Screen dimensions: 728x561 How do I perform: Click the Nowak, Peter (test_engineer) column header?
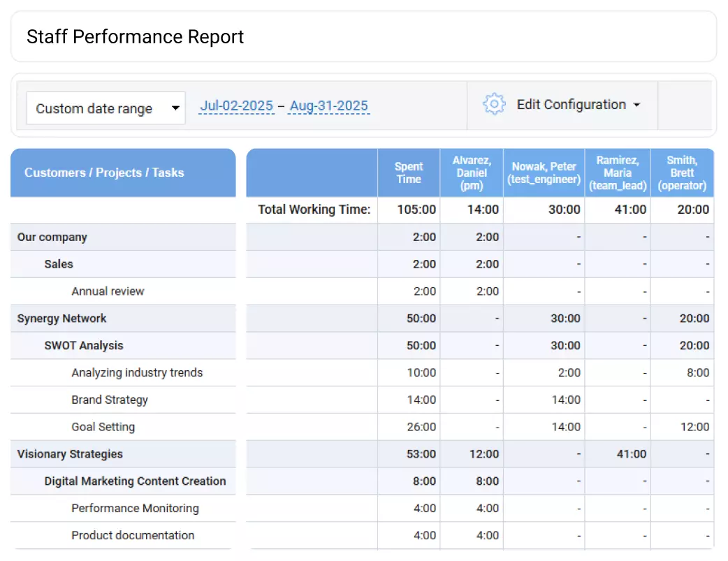click(x=544, y=173)
